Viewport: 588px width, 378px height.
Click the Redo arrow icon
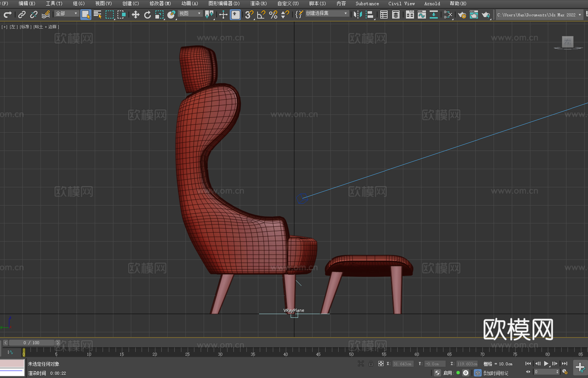point(7,14)
